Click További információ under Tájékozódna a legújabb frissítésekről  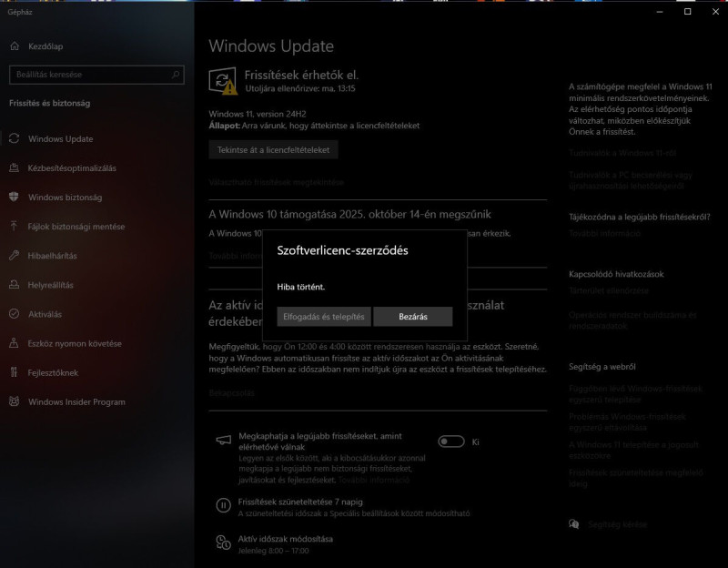tap(604, 234)
